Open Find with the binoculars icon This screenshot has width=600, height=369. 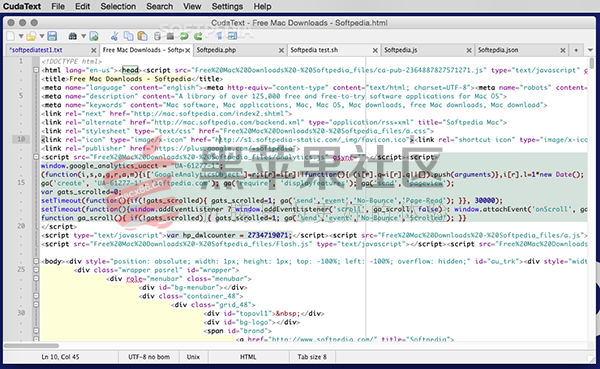72,36
